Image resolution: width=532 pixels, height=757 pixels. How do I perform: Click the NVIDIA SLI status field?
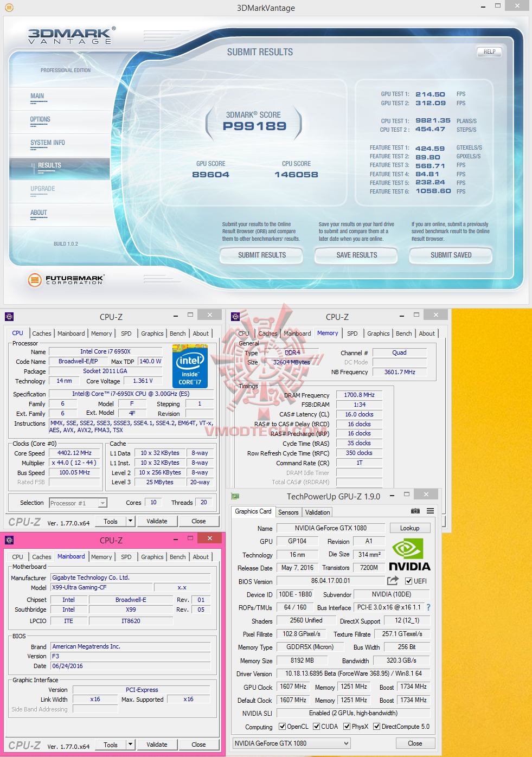coord(353,713)
